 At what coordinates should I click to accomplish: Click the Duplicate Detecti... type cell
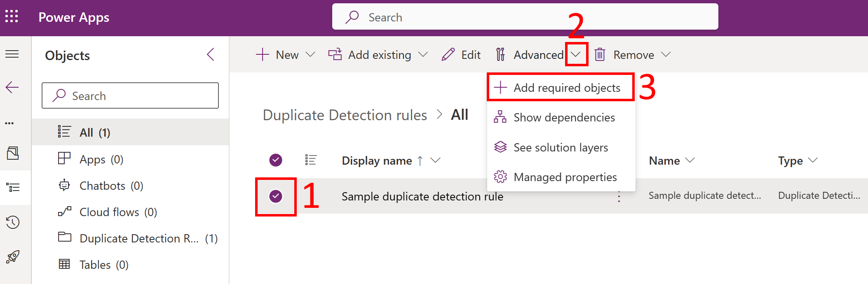(819, 196)
